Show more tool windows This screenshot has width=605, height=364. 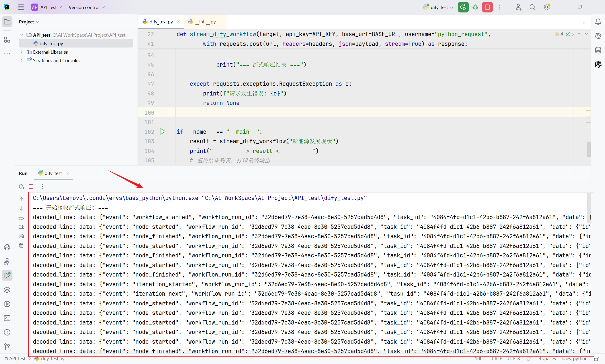tap(7, 54)
